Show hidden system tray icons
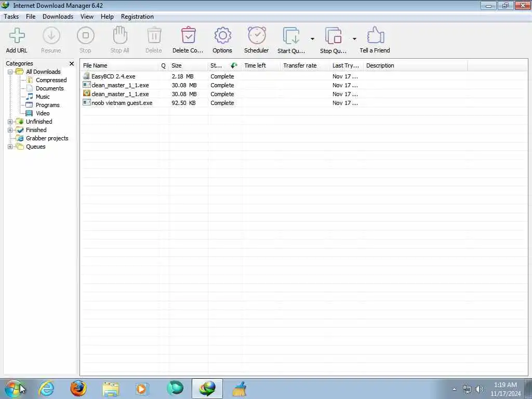Image resolution: width=532 pixels, height=399 pixels. click(x=455, y=390)
